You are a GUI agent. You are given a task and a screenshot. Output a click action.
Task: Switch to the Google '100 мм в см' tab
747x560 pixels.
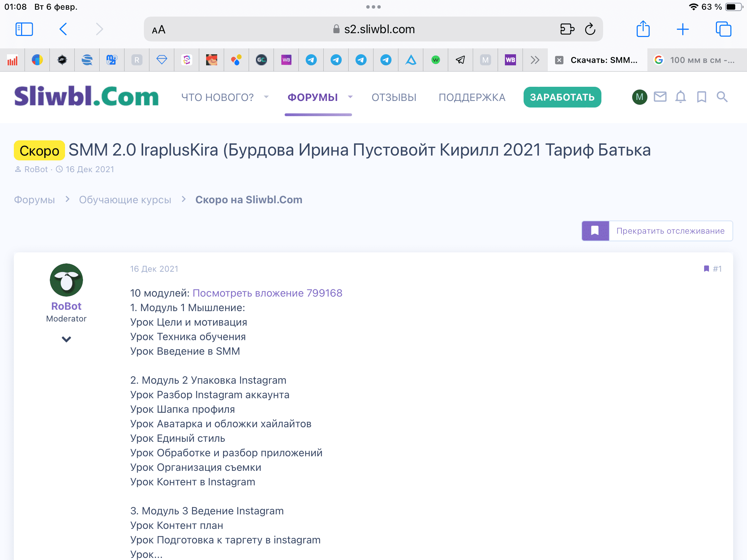pos(697,60)
